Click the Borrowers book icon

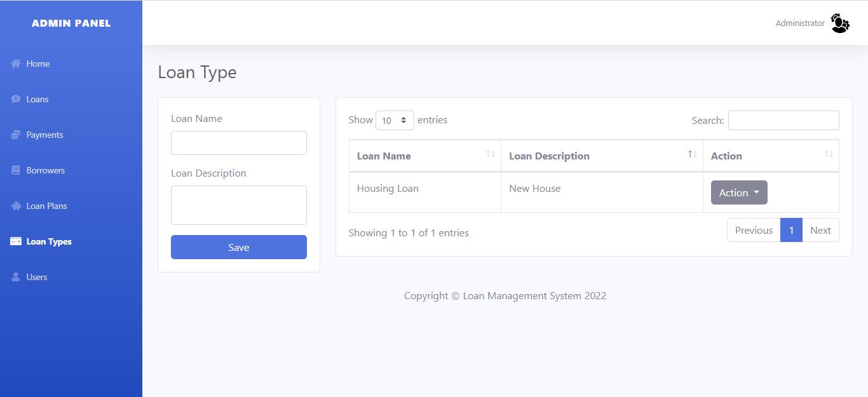coord(16,170)
